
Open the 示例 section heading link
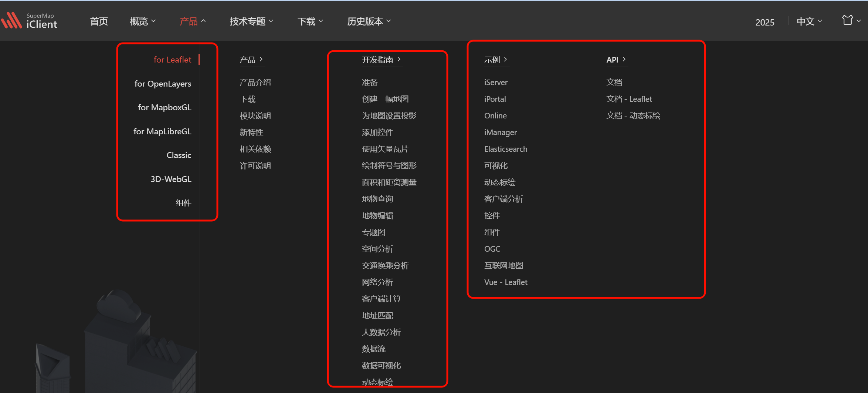point(496,60)
